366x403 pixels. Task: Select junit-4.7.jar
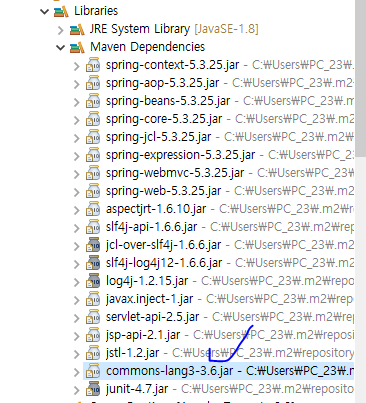click(x=137, y=389)
